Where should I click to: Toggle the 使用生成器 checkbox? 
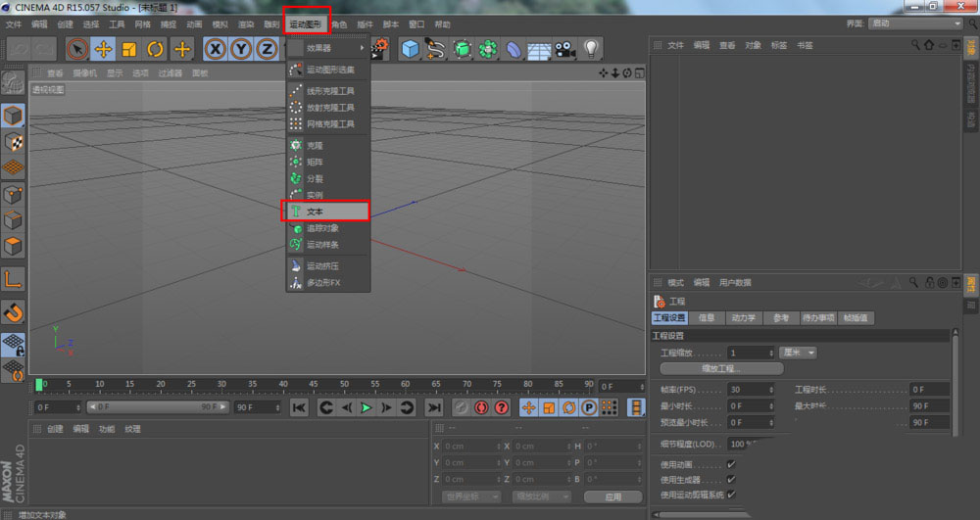tap(731, 480)
